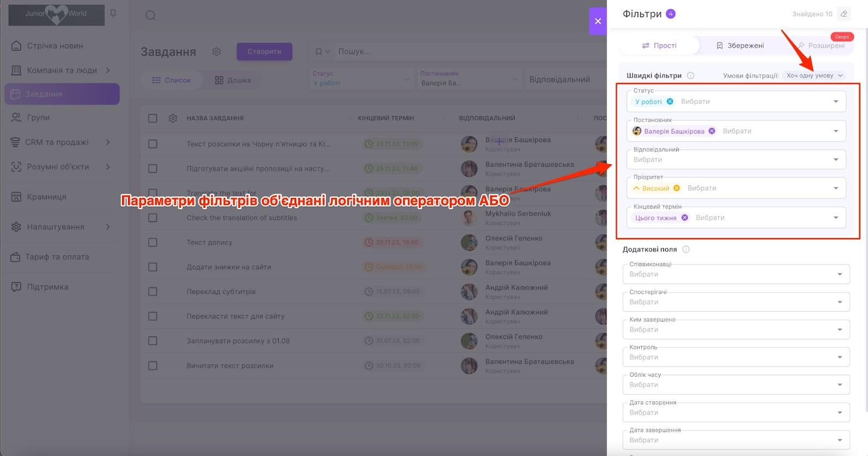Remove the У роботі status chip
Image resolution: width=868 pixels, height=456 pixels.
(x=670, y=101)
